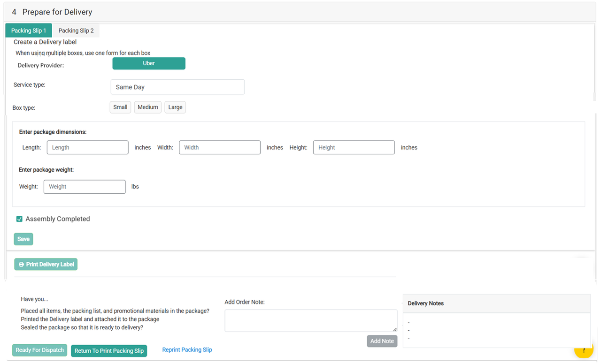Click inside the Add Order Note text area

point(311,321)
